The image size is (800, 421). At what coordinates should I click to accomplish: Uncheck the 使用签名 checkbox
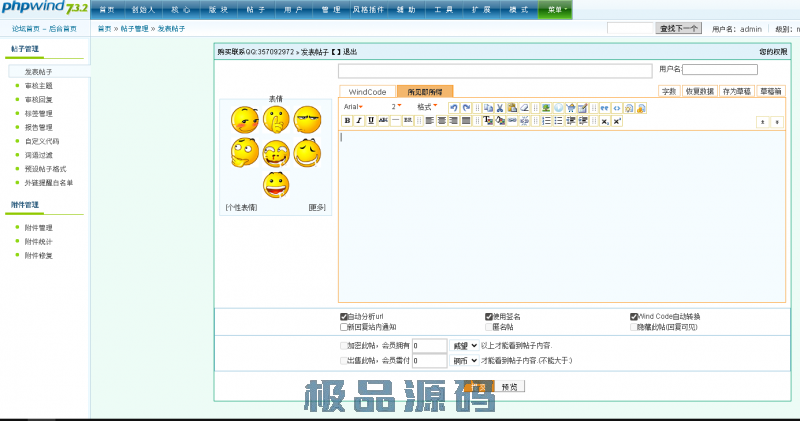coord(489,316)
